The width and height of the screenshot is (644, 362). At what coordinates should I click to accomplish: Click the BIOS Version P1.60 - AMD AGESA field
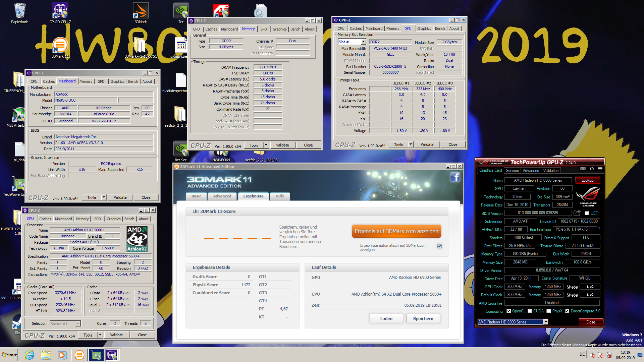pyautogui.click(x=104, y=143)
